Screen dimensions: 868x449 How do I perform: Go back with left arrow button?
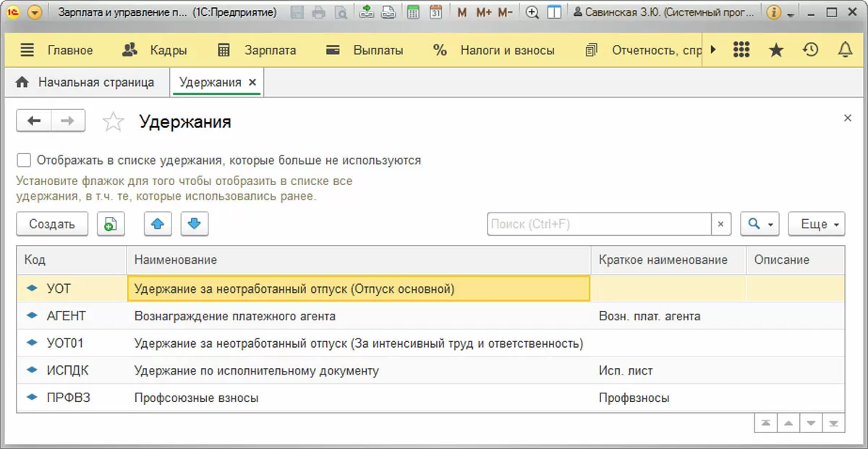coord(34,121)
